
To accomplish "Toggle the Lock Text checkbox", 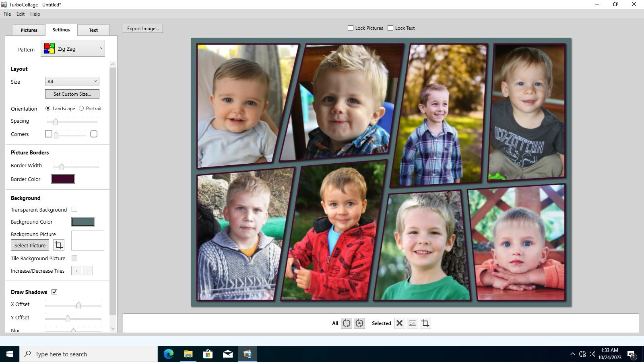I will tap(390, 28).
